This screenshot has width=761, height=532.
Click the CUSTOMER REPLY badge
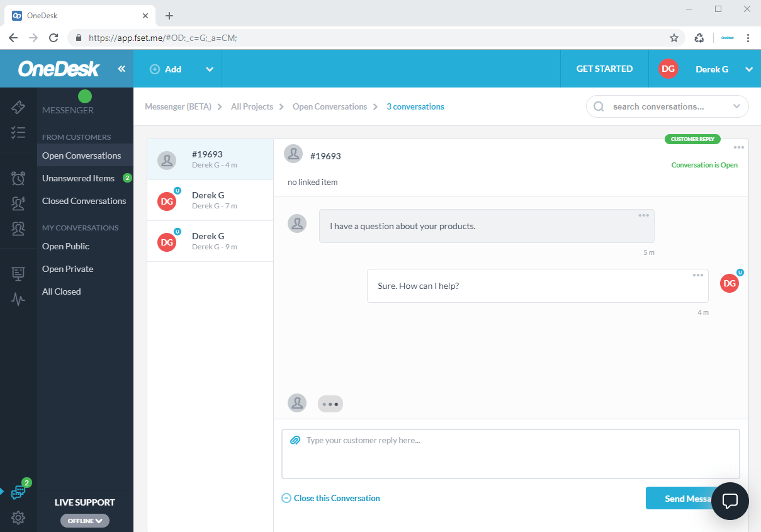click(692, 139)
